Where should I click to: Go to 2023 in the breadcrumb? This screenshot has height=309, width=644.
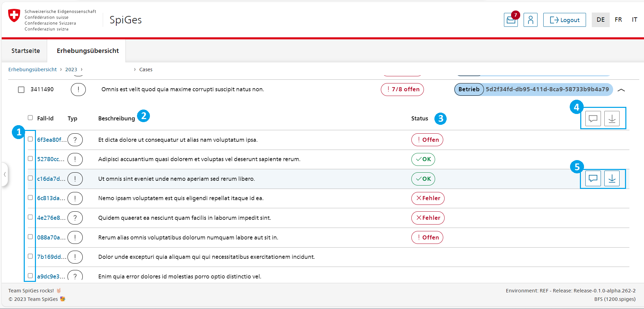click(71, 70)
